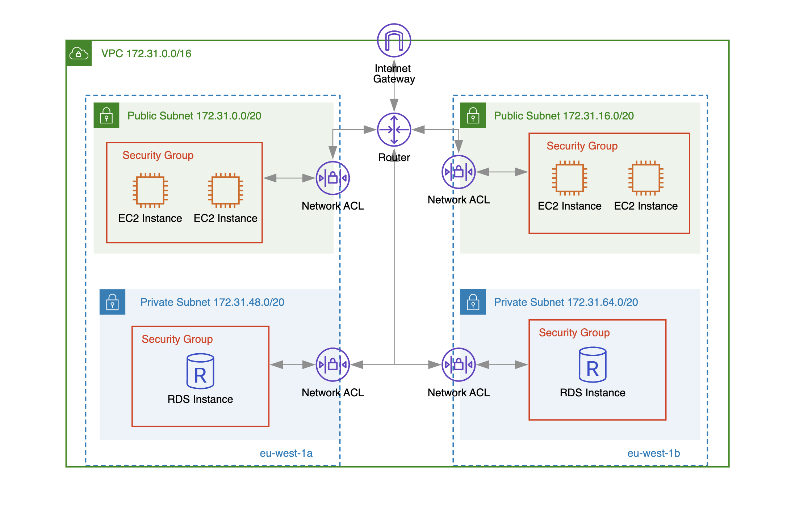Click the eu-west-1b availability zone label
The image size is (812, 506).
654,453
